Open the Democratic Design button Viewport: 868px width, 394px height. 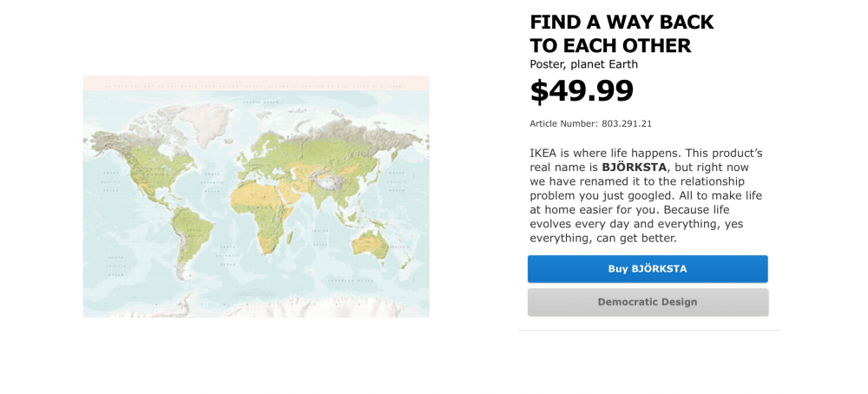click(x=648, y=302)
